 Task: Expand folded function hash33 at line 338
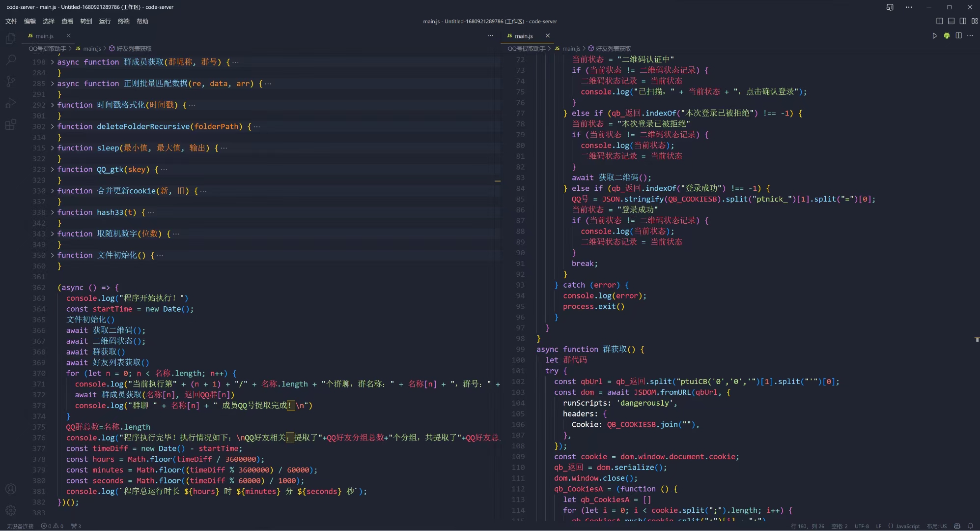coord(52,212)
